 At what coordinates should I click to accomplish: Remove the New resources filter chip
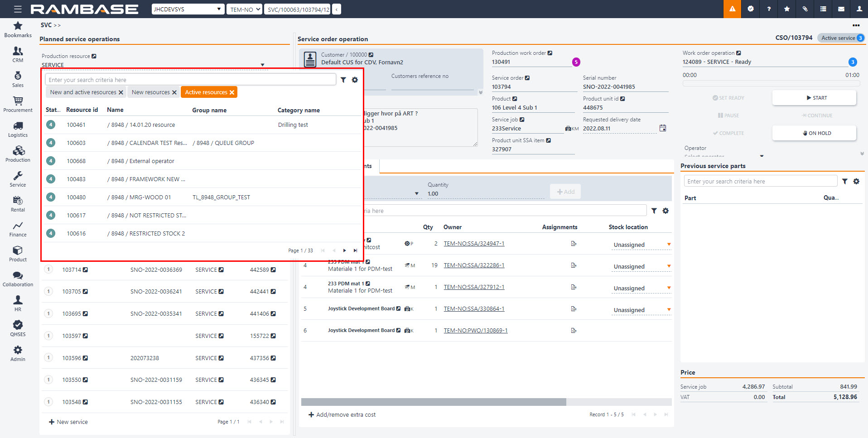[174, 92]
